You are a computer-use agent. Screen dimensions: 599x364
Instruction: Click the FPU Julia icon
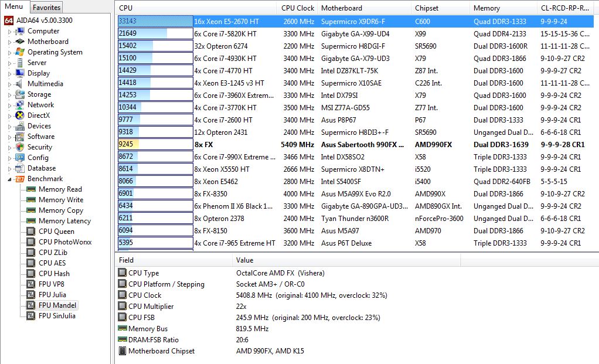pyautogui.click(x=31, y=294)
